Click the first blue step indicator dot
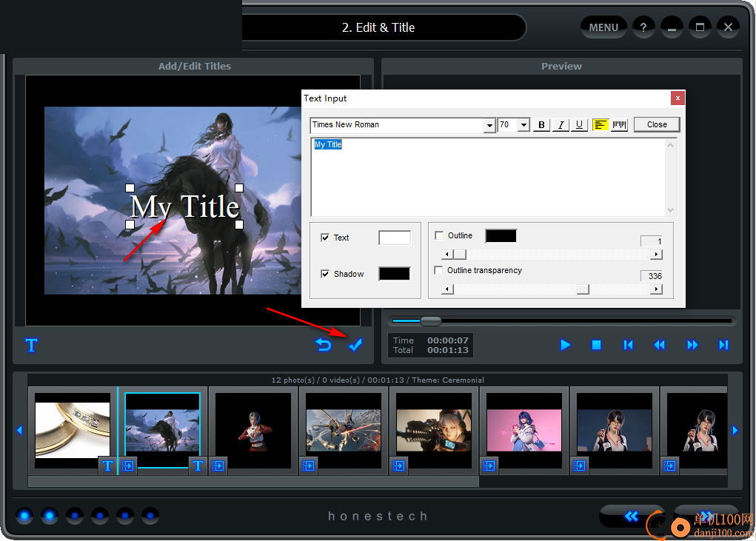 tap(24, 516)
